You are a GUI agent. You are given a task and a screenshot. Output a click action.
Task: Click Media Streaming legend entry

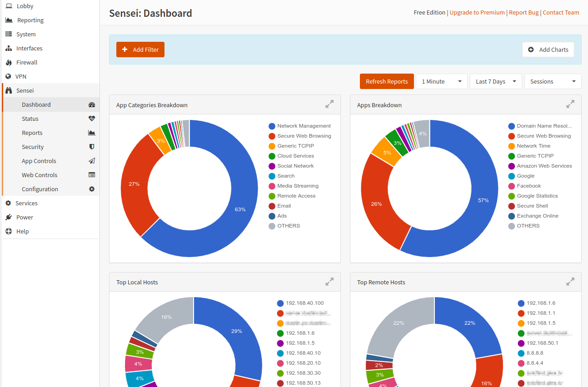coord(293,186)
